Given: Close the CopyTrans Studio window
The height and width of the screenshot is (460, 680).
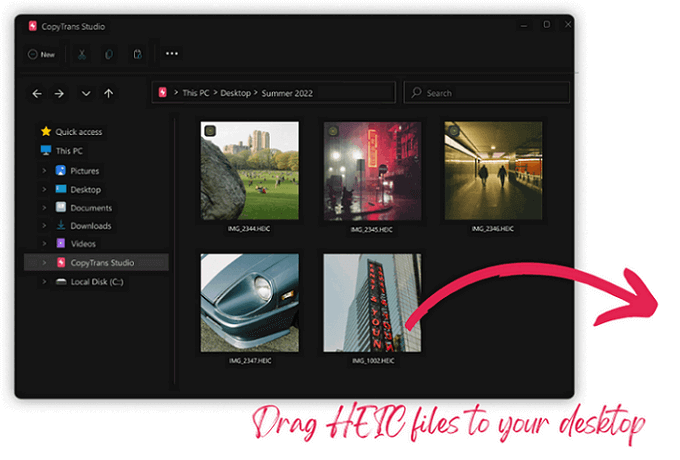Looking at the screenshot, I should coord(568,25).
